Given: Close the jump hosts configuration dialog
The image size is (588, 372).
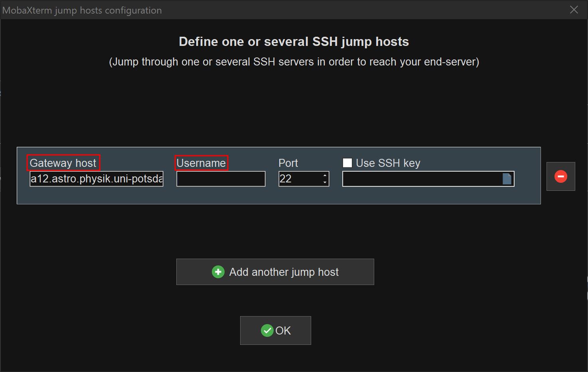Looking at the screenshot, I should pos(574,10).
